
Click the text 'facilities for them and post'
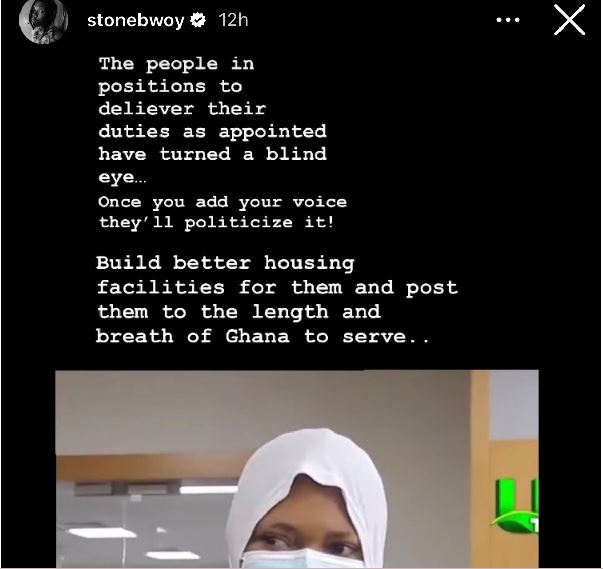[x=277, y=288]
